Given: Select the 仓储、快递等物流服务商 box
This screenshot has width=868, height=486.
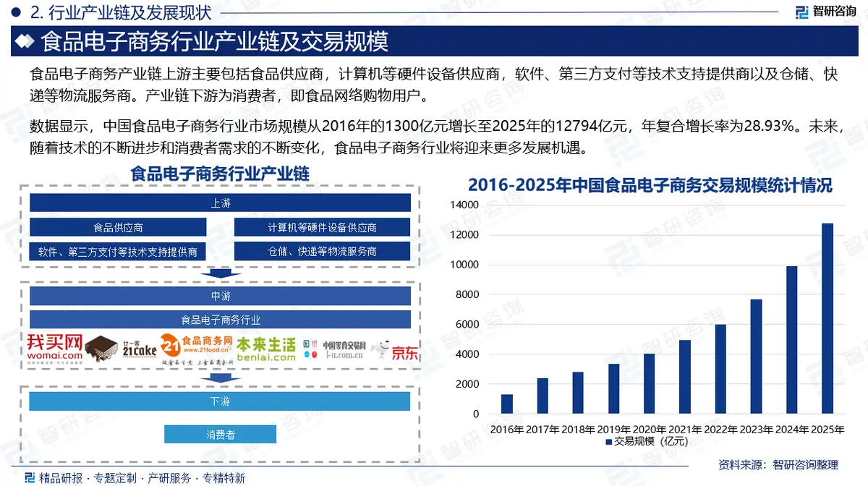Looking at the screenshot, I should [322, 252].
